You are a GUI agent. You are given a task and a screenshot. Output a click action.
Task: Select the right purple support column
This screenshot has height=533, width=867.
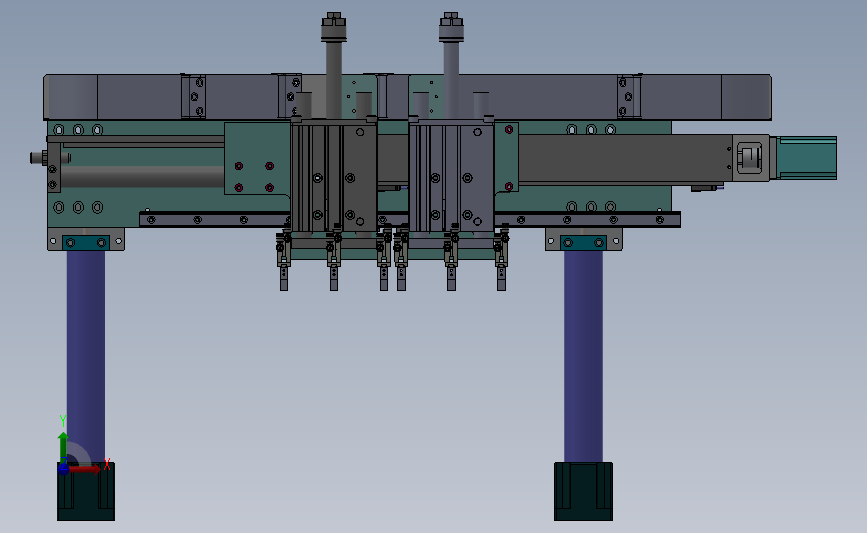tap(583, 357)
